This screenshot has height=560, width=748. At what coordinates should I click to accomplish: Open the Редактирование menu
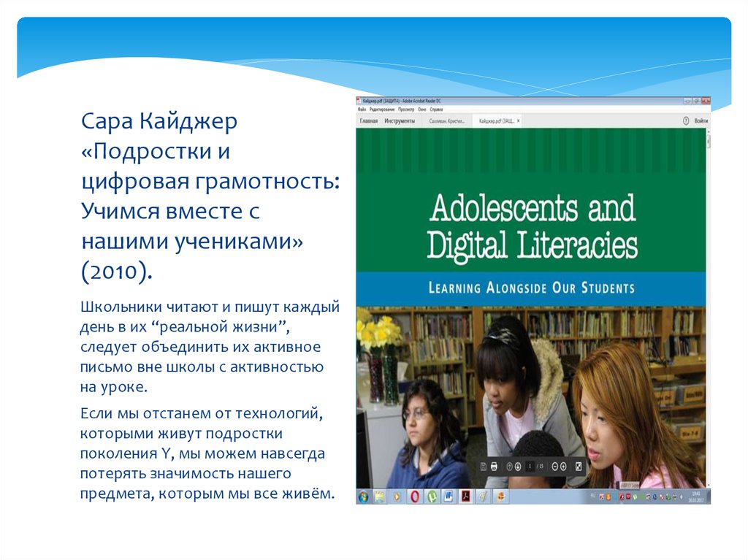click(381, 108)
